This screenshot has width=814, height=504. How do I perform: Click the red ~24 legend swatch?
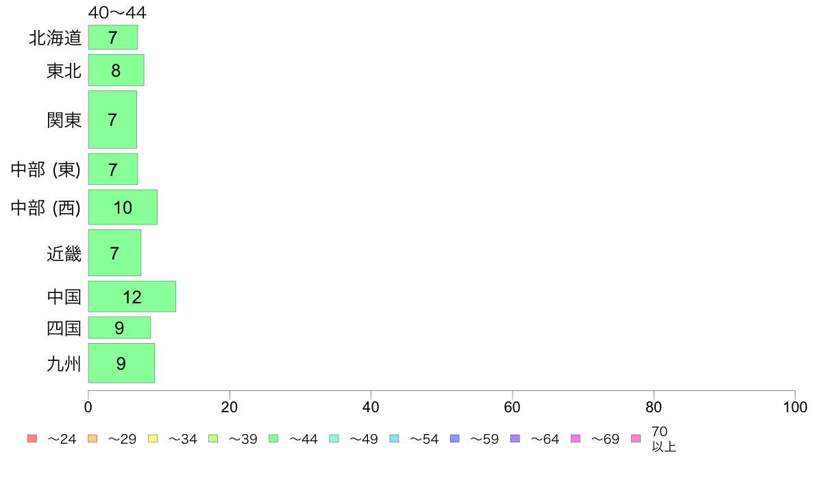[32, 438]
